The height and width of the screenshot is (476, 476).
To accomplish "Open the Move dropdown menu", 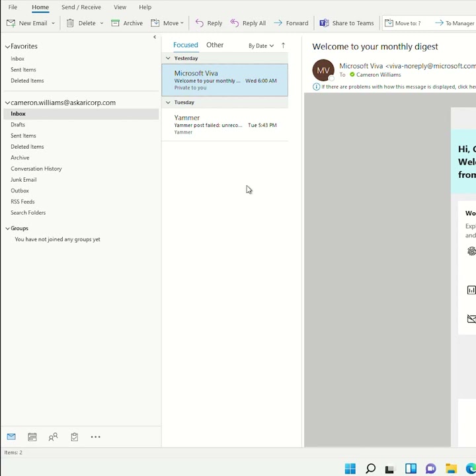I will [x=167, y=23].
